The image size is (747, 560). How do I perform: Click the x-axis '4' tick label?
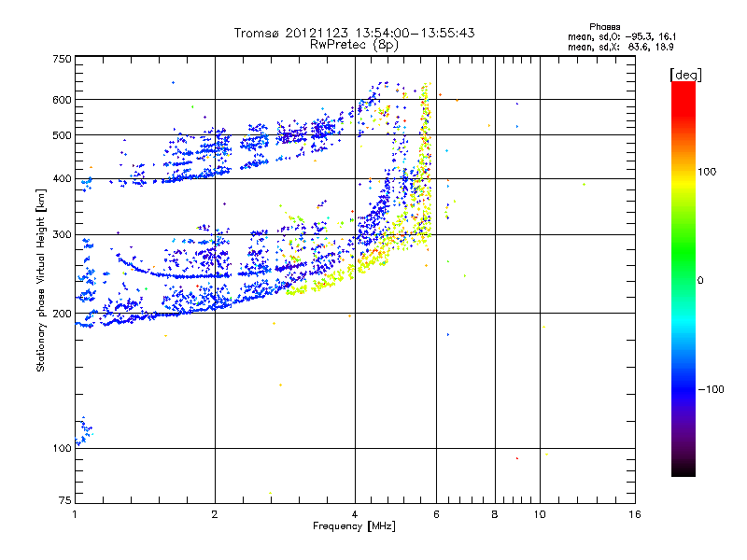click(355, 514)
